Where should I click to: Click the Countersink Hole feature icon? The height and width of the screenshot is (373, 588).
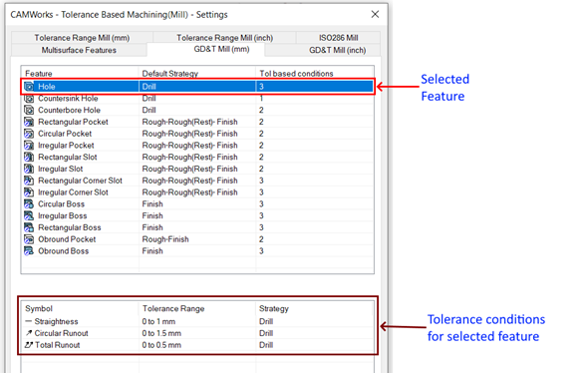pyautogui.click(x=29, y=99)
